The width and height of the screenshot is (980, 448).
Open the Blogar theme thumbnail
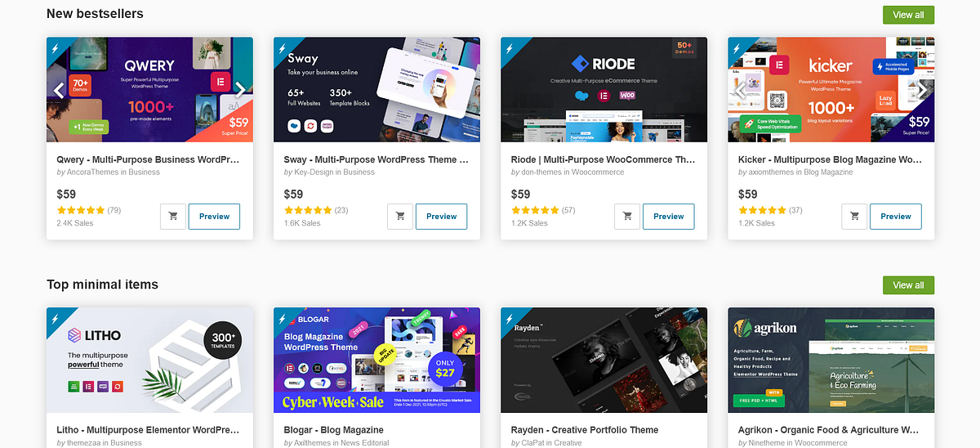click(x=376, y=360)
